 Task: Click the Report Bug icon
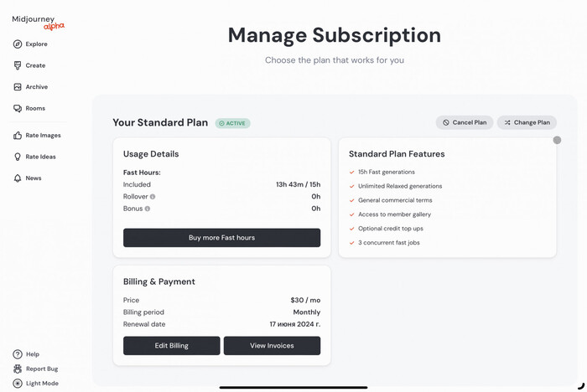pos(18,369)
